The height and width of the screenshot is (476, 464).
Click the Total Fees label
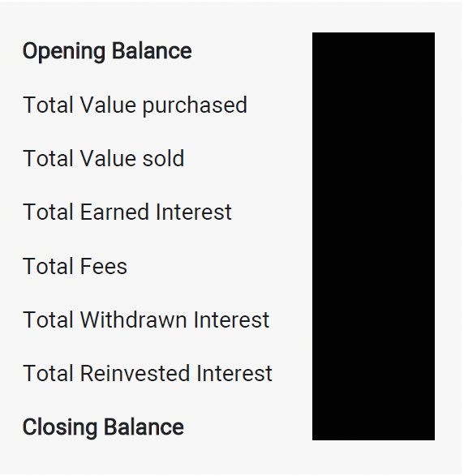75,266
